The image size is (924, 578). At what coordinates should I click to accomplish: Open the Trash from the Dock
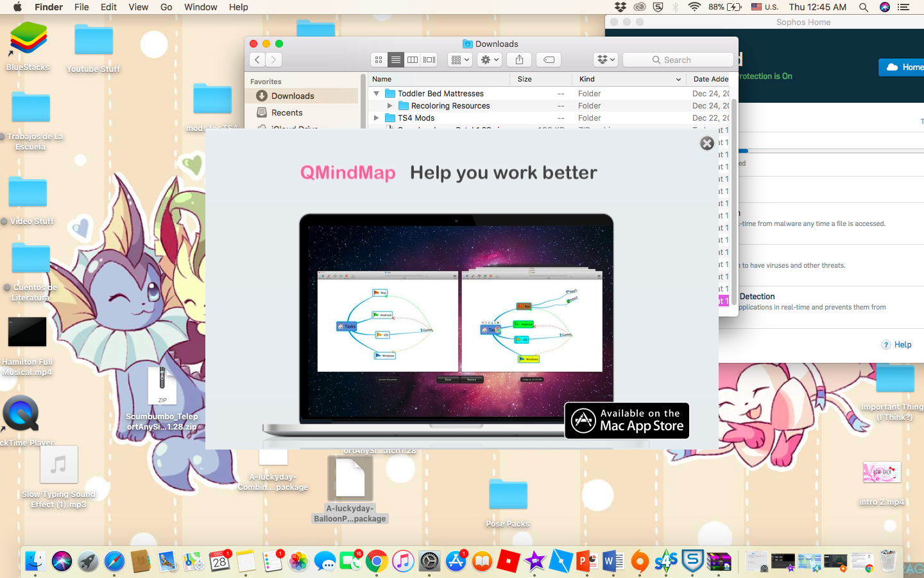pos(888,561)
